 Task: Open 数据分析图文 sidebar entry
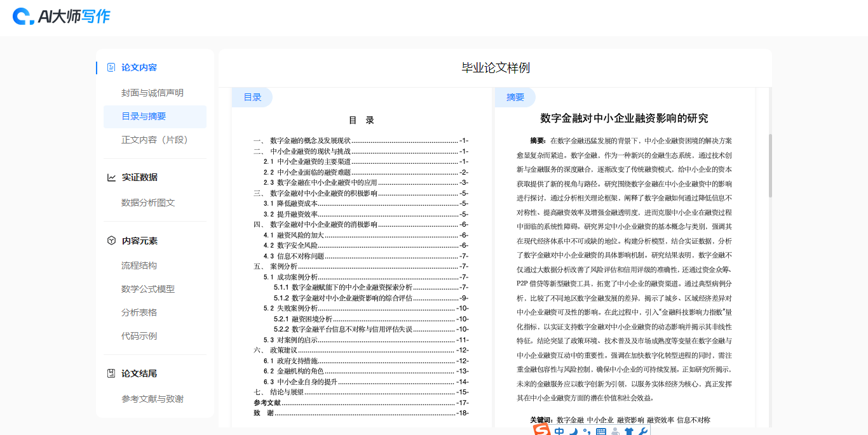(x=148, y=203)
